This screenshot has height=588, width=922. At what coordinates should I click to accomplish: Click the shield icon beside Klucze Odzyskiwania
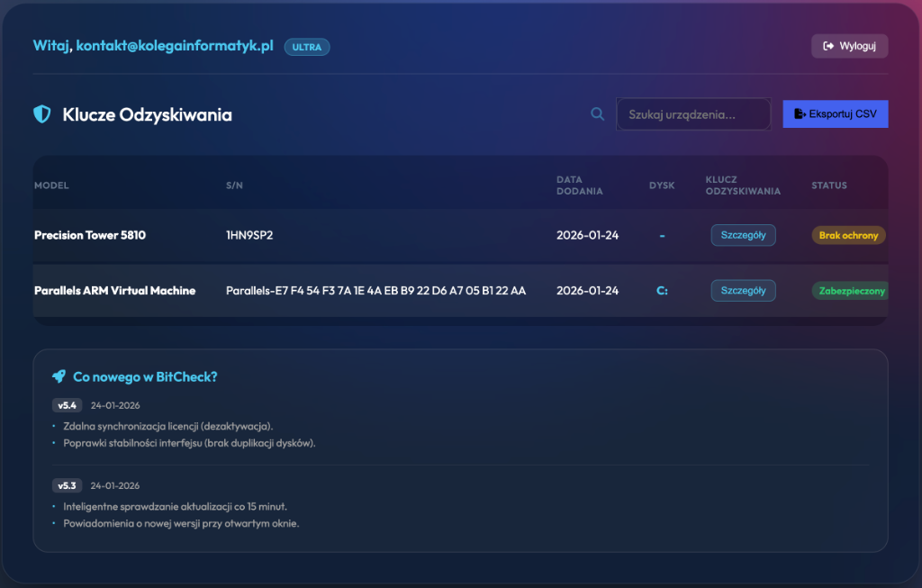[x=41, y=114]
